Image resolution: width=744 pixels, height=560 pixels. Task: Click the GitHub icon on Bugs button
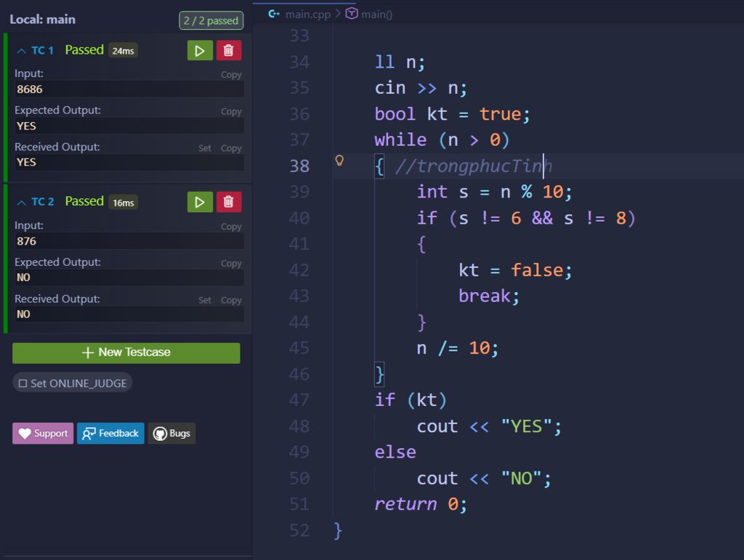pos(160,434)
